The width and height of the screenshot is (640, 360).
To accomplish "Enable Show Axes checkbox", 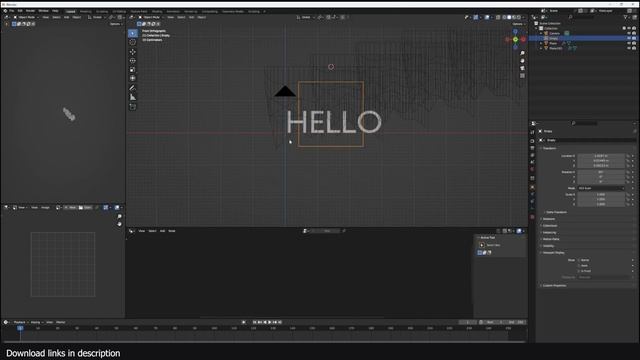I will click(579, 265).
